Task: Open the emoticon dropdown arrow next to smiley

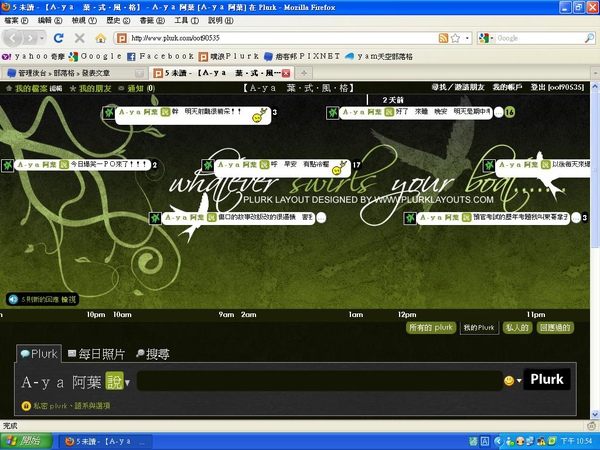Action: [x=519, y=380]
